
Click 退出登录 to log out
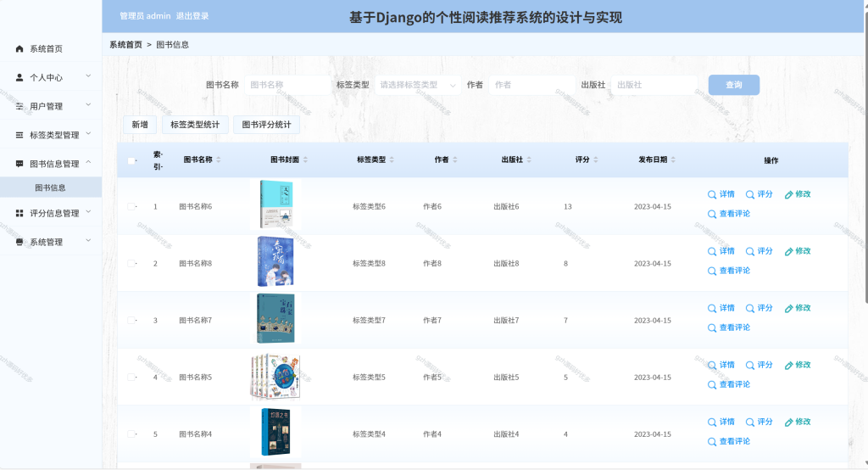coord(192,16)
